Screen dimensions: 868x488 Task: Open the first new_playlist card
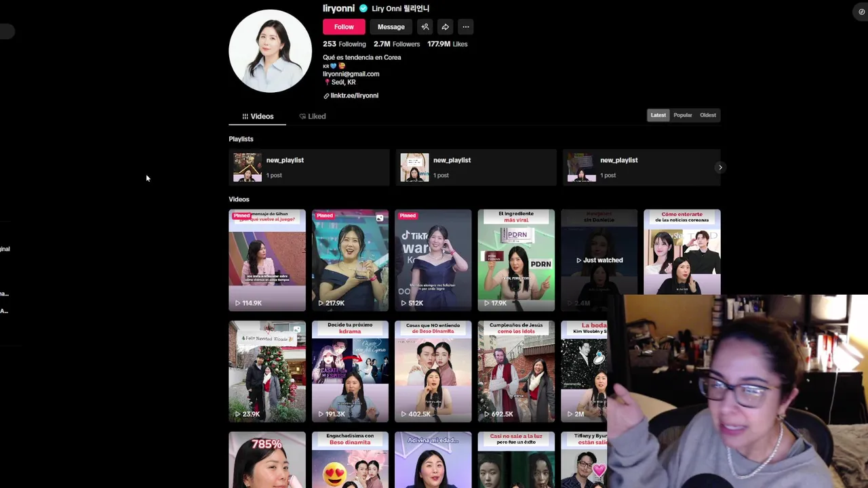click(x=309, y=167)
